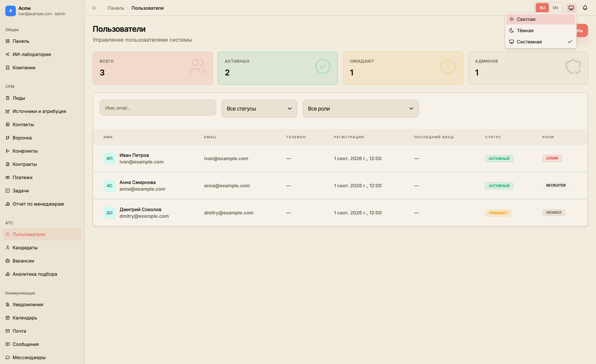Viewport: 596px width, 364px height.
Task: Click the Календарь calendar icon
Action: [x=8, y=318]
